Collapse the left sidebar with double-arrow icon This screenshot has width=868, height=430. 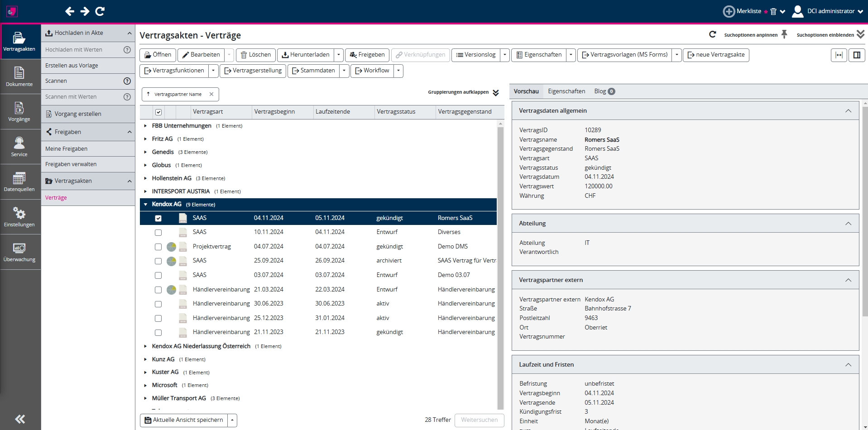tap(20, 419)
